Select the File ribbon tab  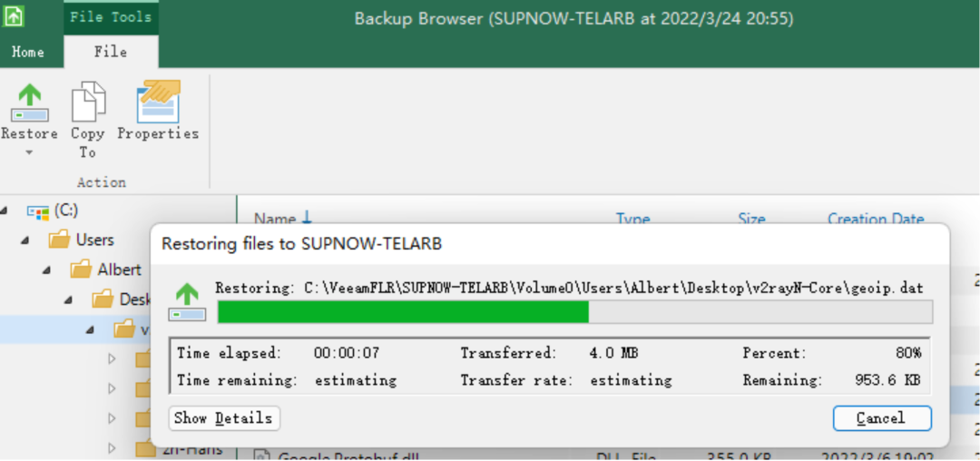tap(111, 52)
